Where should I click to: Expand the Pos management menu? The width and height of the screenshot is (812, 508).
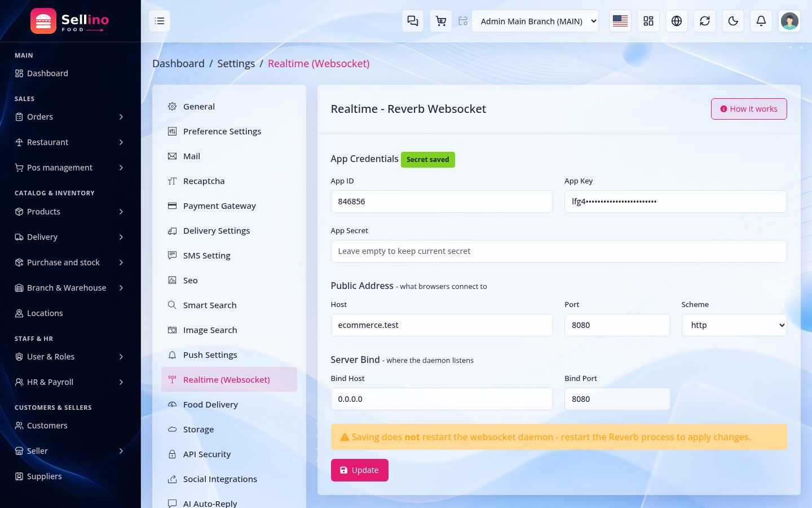70,168
